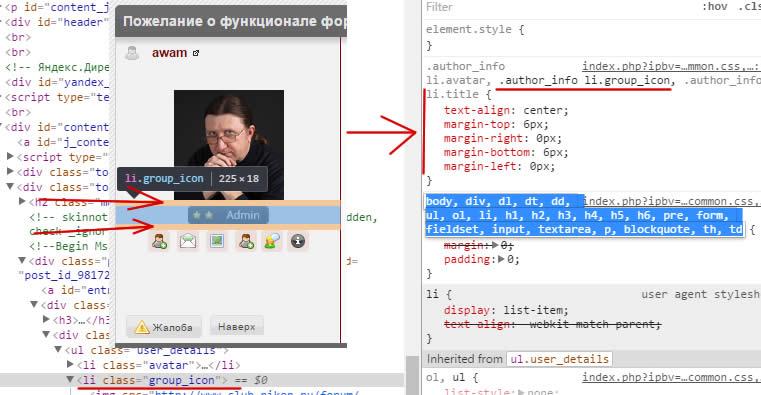Click the struck-through -webkit-match-parent text-align line

pos(552,324)
